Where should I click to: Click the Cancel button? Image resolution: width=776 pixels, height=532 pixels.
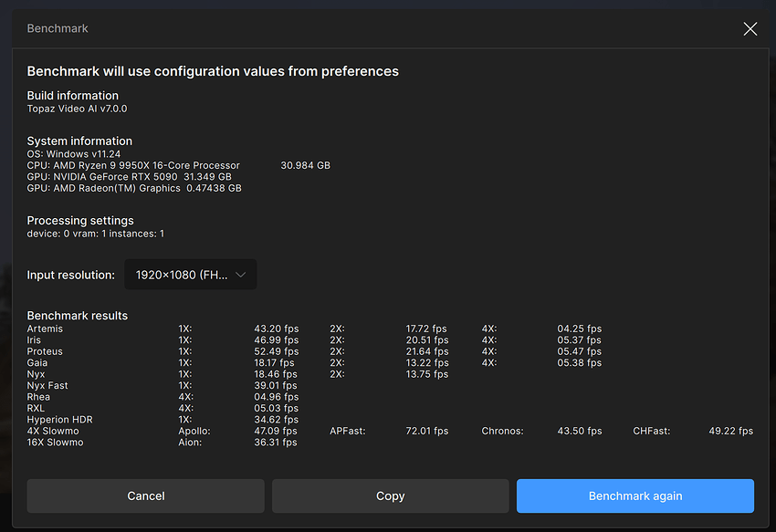pyautogui.click(x=145, y=496)
